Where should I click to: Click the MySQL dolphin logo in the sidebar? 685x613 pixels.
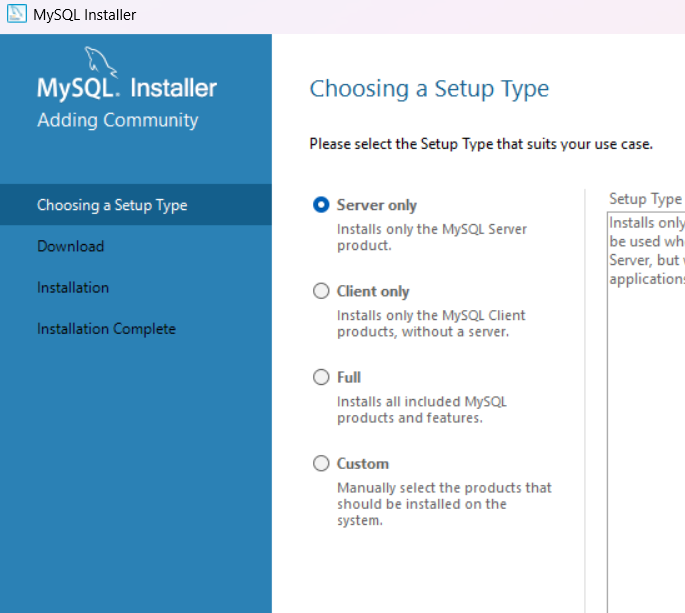tap(100, 62)
